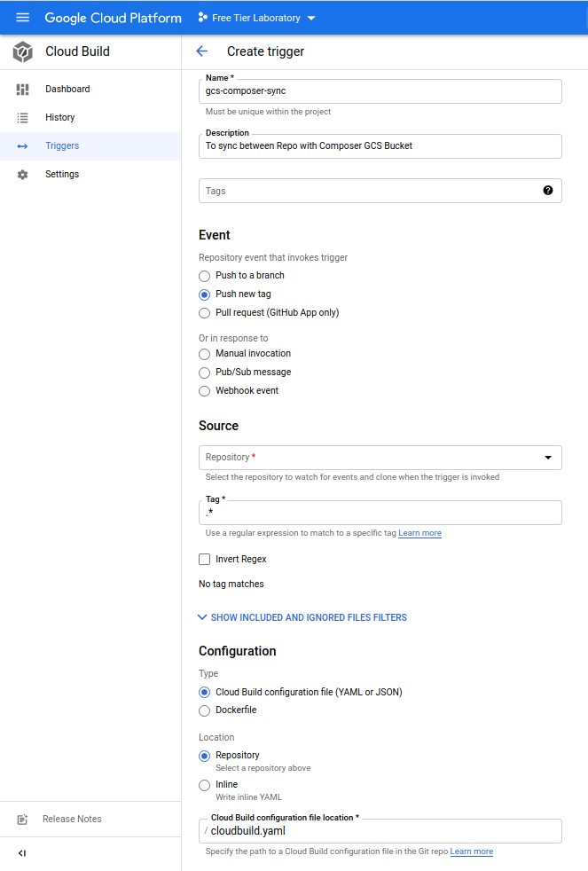The width and height of the screenshot is (588, 871).
Task: Open the hamburger navigation menu
Action: 23,18
